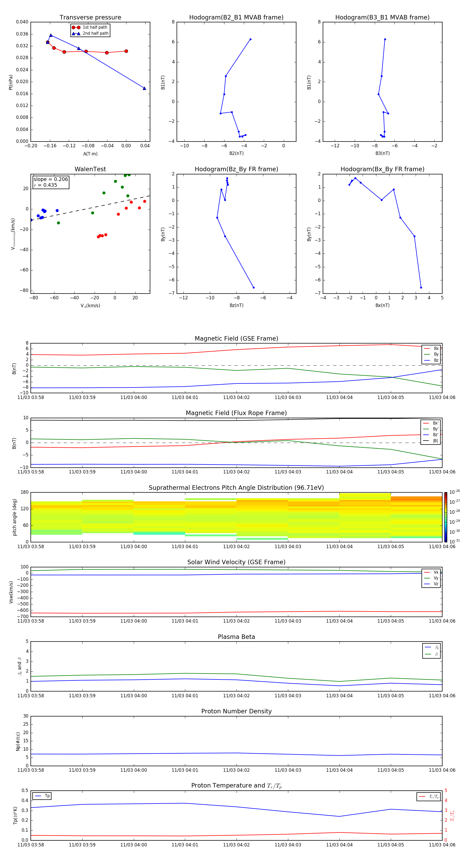Click the "Tp(10^6K)" y-axis label
Screen dimensions: 473x868
coord(15,815)
